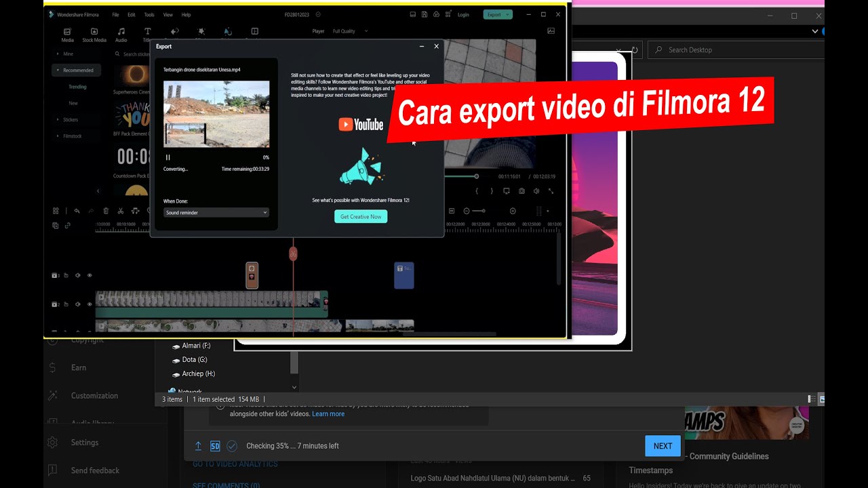Toggle the lock on track 2
Viewport: 868px width, 488px height.
click(x=66, y=304)
